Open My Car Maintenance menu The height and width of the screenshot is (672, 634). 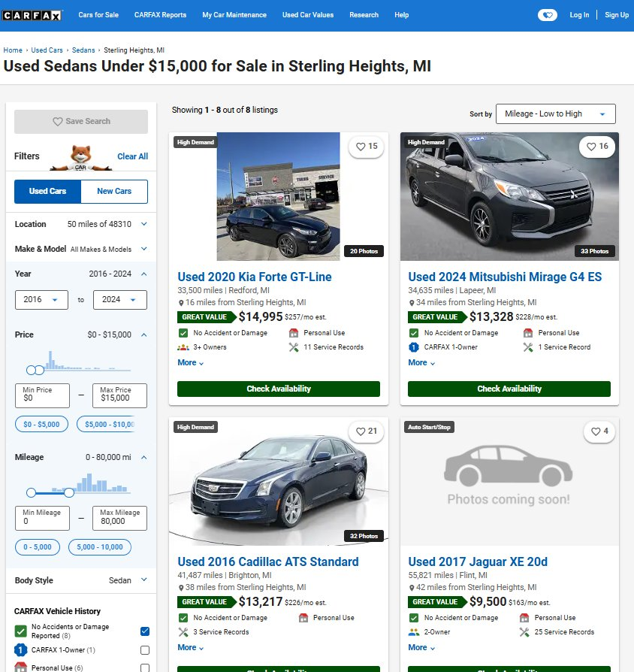234,15
